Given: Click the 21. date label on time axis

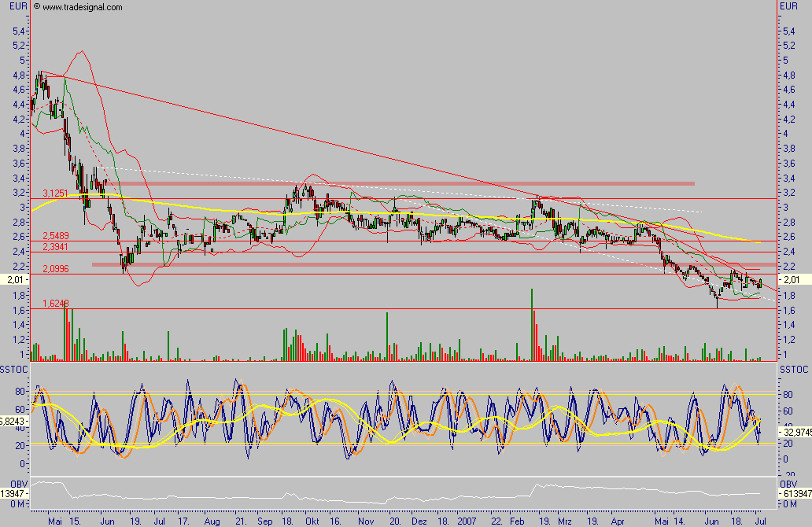Looking at the screenshot, I should tap(240, 521).
